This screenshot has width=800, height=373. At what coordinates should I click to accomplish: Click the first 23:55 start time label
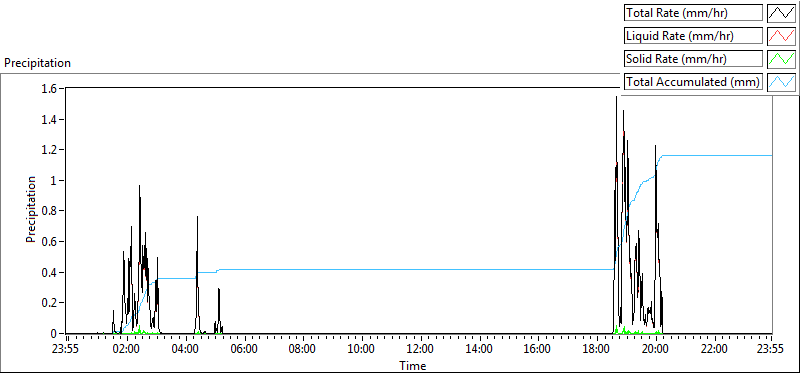coord(67,350)
